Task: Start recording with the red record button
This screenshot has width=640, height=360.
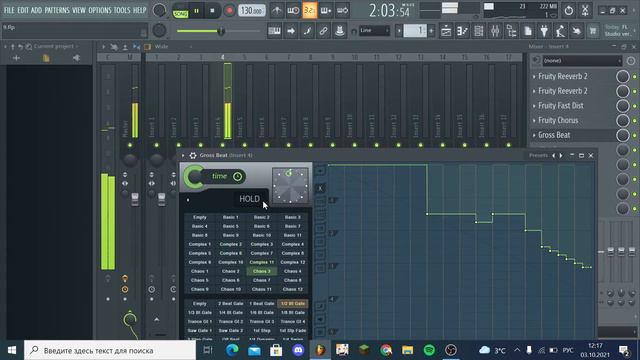Action: [x=229, y=11]
